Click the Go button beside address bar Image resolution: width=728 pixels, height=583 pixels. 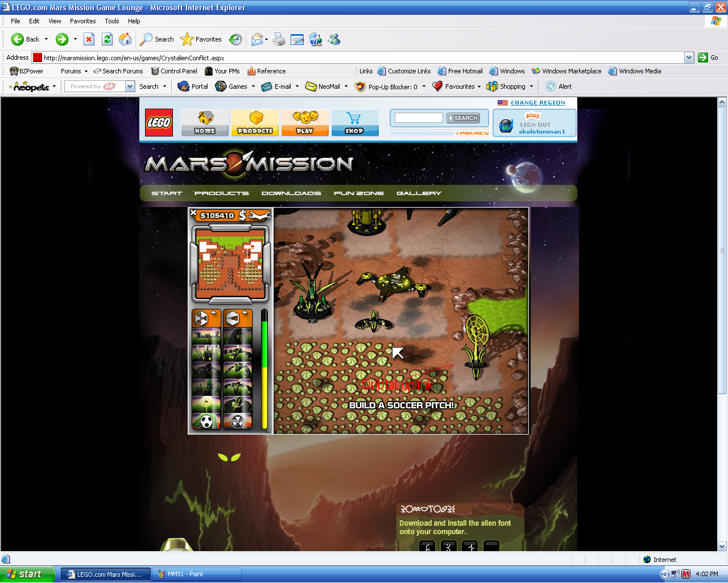708,57
